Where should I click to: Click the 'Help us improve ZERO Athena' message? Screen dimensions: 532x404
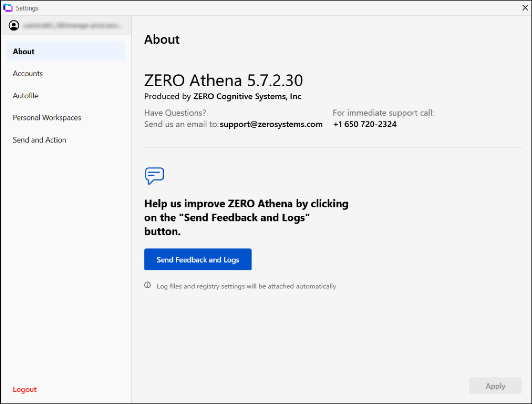point(246,218)
